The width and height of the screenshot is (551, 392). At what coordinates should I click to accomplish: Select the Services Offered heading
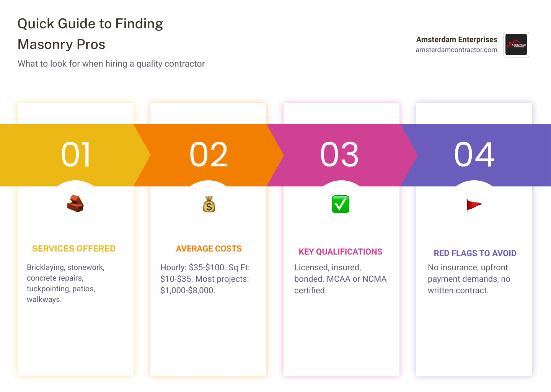(x=74, y=249)
